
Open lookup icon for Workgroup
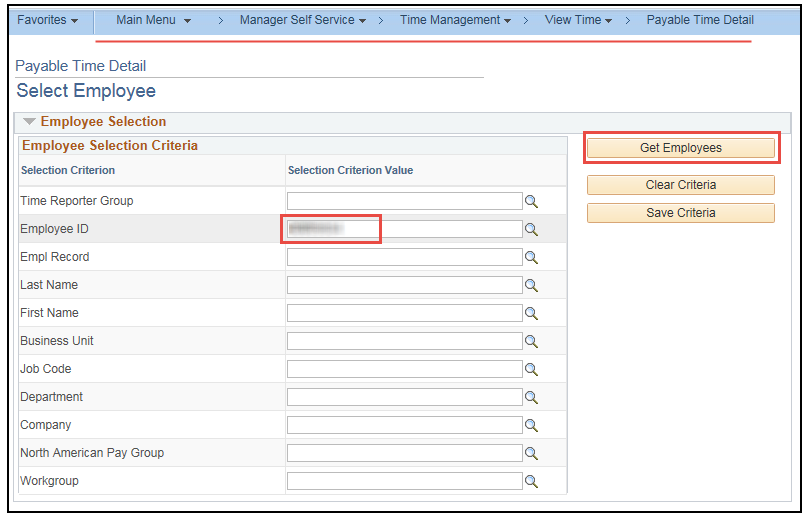[x=531, y=481]
